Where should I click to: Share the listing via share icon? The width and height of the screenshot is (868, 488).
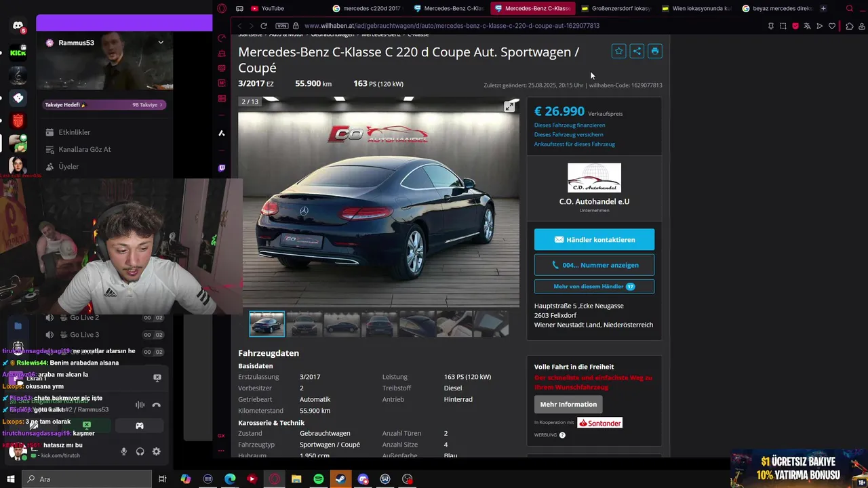point(637,51)
